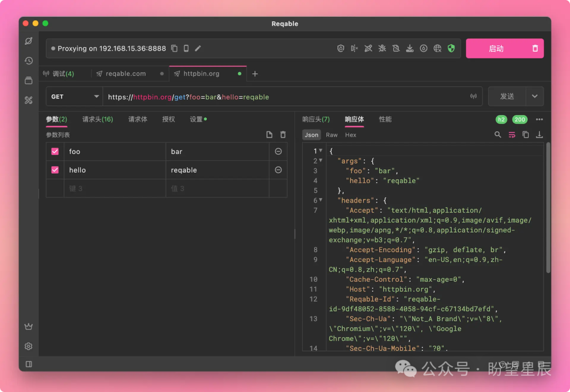Click the 200 status badge
The width and height of the screenshot is (570, 392).
[x=519, y=120]
